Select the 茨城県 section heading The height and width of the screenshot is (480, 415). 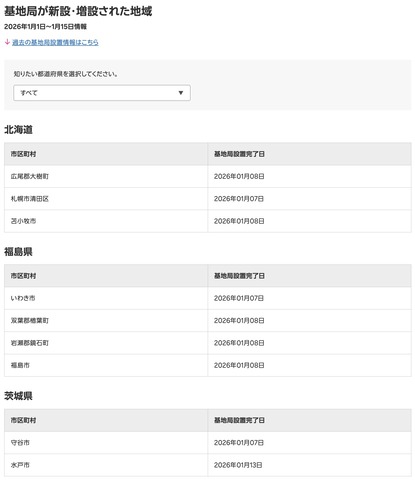[18, 396]
